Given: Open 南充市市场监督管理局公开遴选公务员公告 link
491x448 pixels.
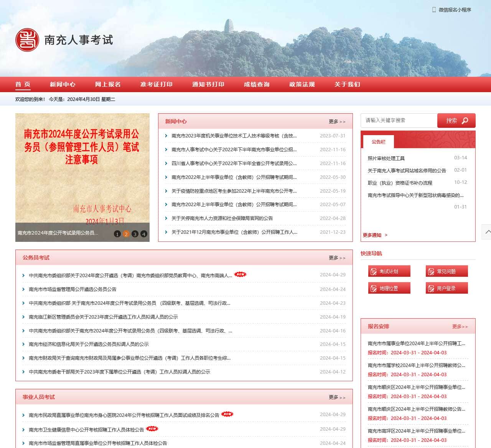Looking at the screenshot, I should click(72, 289).
